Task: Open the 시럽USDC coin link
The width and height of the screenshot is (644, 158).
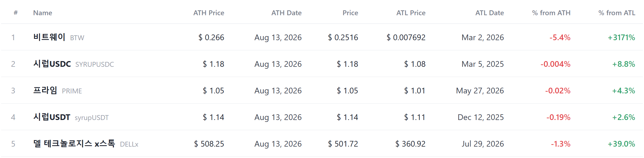Action: tap(52, 64)
